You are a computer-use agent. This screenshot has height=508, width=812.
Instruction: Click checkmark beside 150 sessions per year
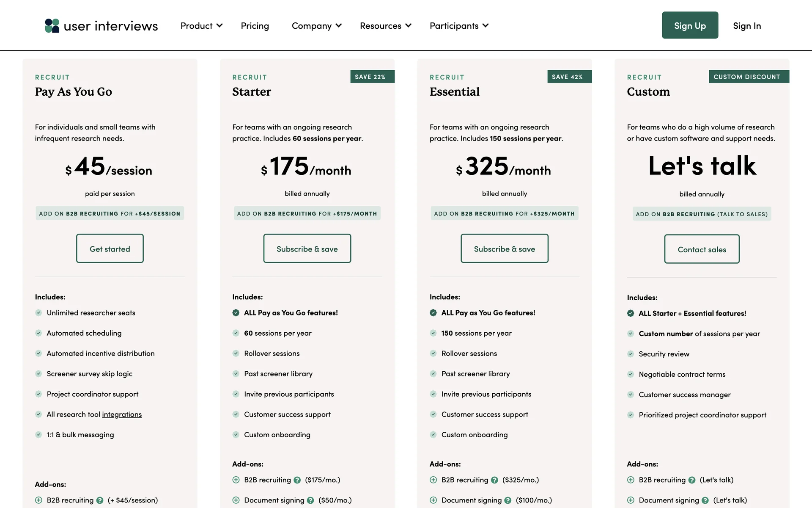coord(433,333)
